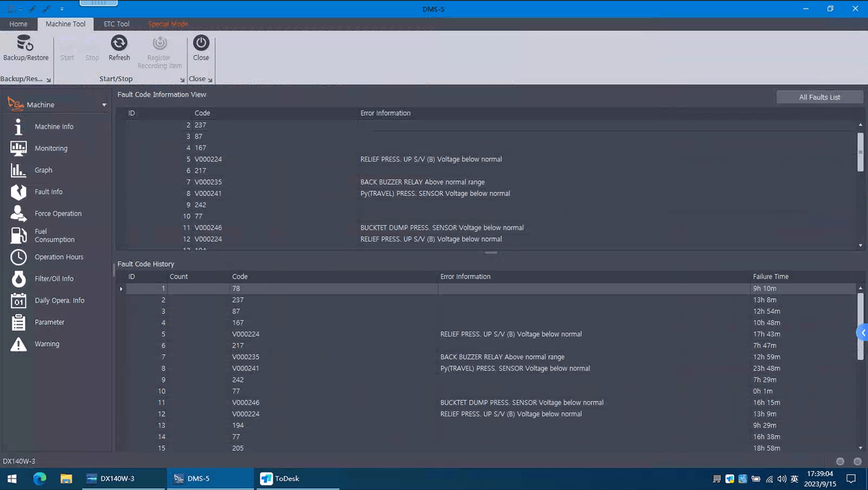Open Machine Info in the sidebar
This screenshot has height=490, width=868.
54,127
